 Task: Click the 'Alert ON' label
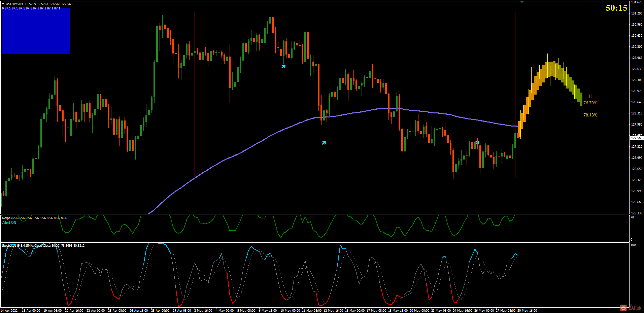pos(9,223)
